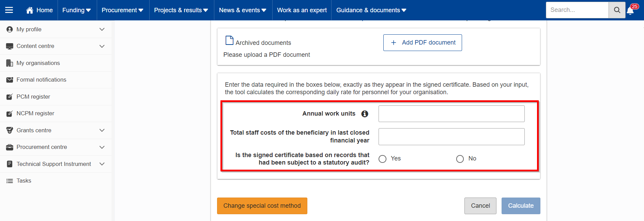Expand the Grants centre chevron
644x221 pixels.
102,130
